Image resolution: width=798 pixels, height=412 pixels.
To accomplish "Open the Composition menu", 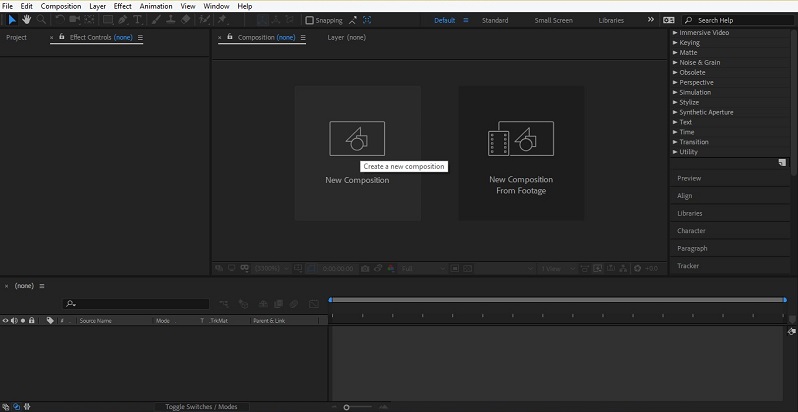I will [x=60, y=6].
